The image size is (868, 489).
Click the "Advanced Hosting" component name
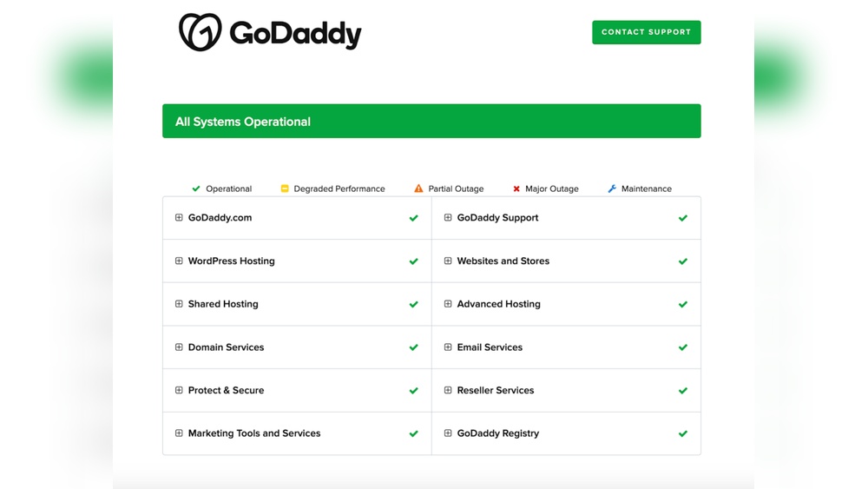(499, 304)
